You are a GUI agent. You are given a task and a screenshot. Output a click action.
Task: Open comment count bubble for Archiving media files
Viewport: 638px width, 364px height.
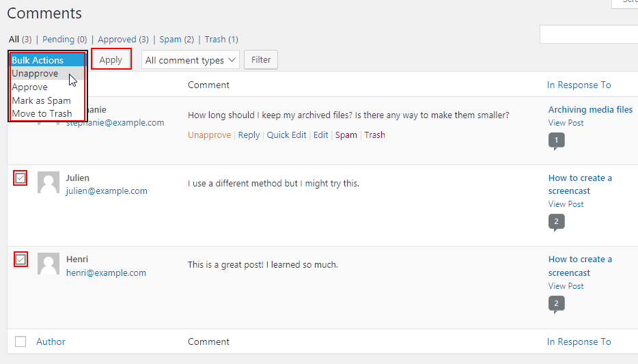pos(556,141)
